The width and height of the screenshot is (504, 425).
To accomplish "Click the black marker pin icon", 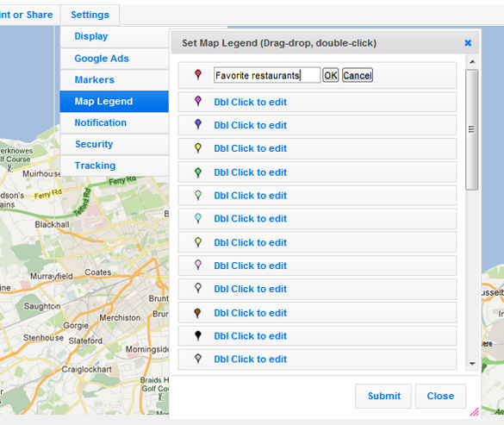I will pos(198,336).
